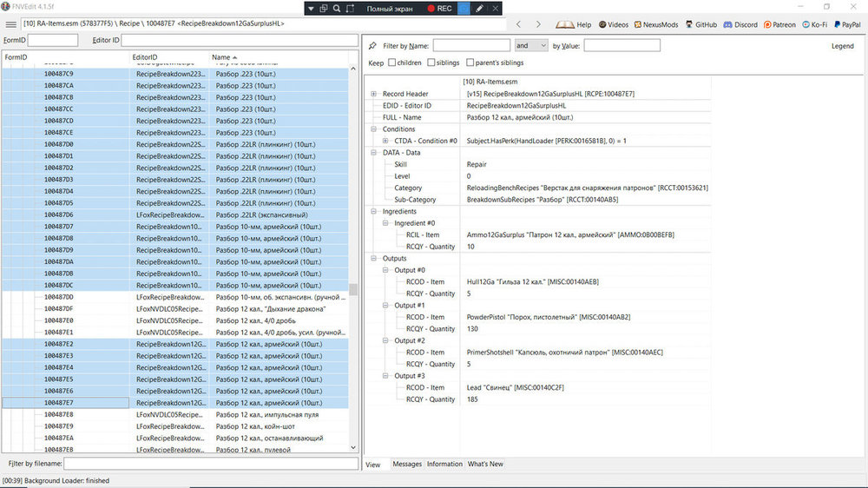The image size is (868, 488).
Task: Open the 'and' operator dropdown
Action: [x=531, y=45]
